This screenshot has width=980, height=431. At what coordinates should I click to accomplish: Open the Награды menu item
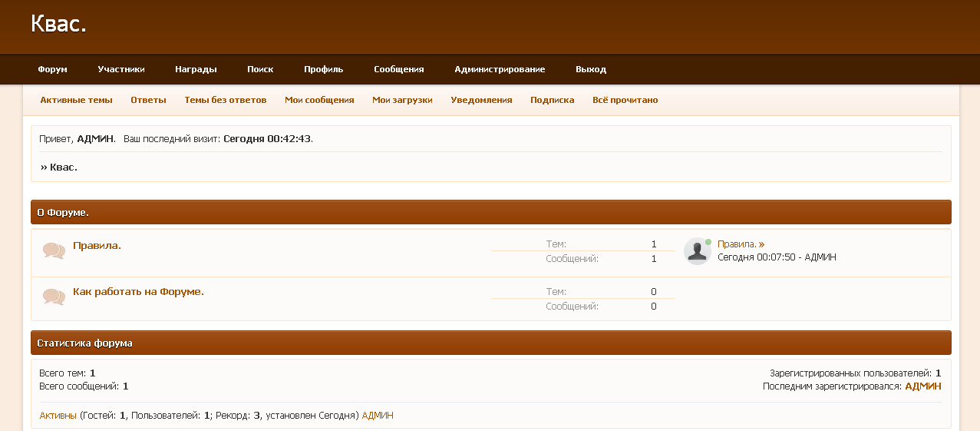pos(196,69)
